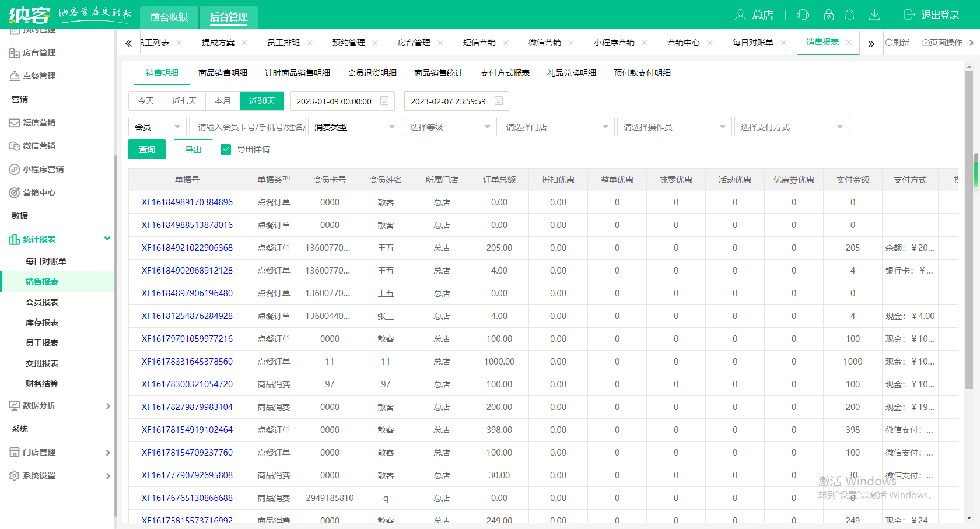Open order XF16176765130866688

[187, 498]
